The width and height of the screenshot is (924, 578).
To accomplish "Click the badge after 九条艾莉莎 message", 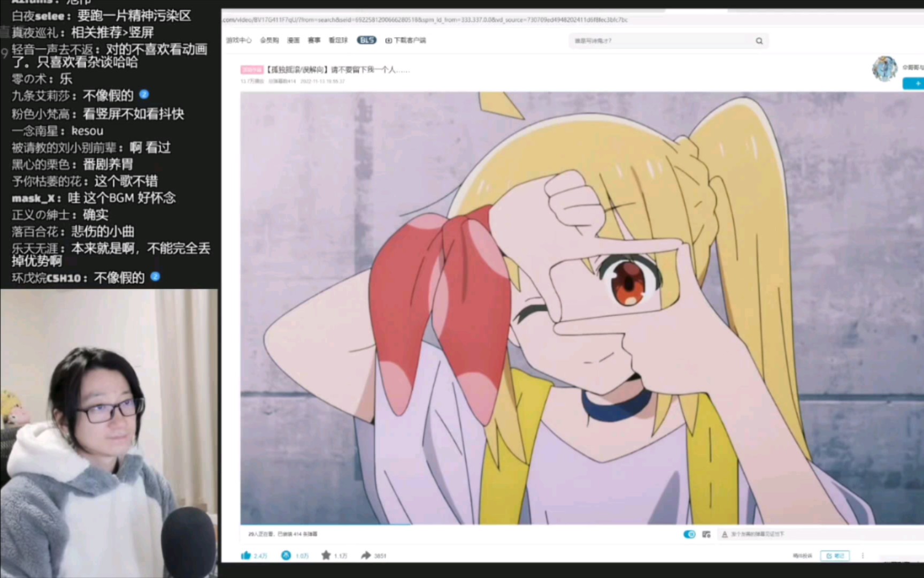I will pyautogui.click(x=144, y=94).
